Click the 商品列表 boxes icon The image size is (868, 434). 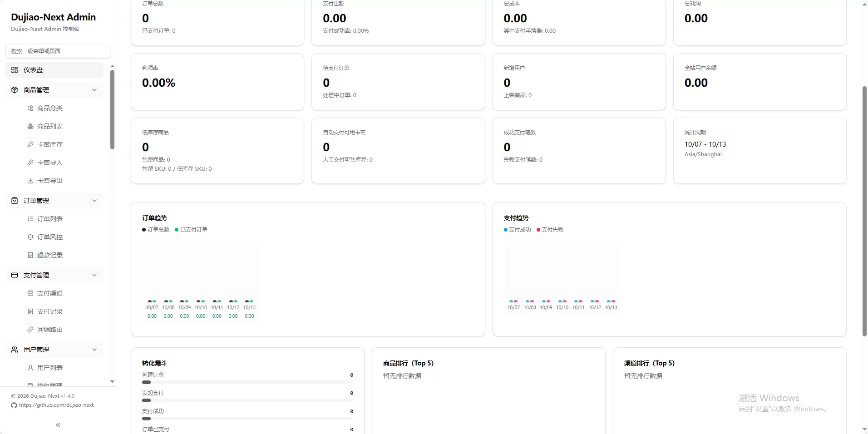[x=30, y=126]
